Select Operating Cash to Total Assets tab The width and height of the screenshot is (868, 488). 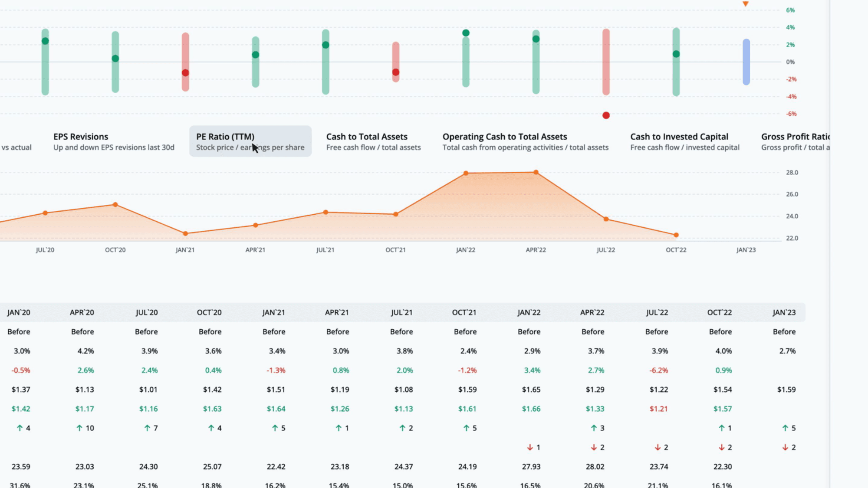pyautogui.click(x=525, y=141)
